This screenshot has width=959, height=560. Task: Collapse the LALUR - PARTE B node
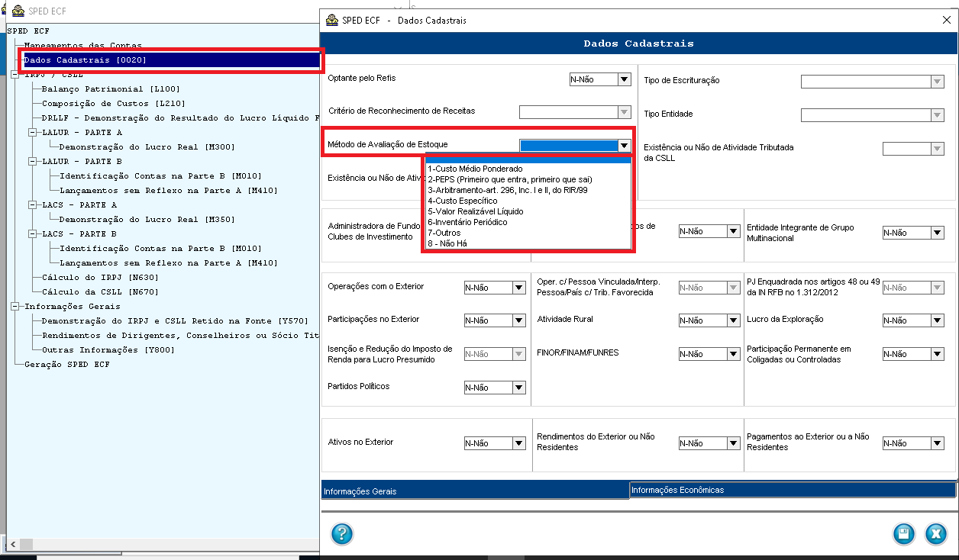pyautogui.click(x=33, y=162)
